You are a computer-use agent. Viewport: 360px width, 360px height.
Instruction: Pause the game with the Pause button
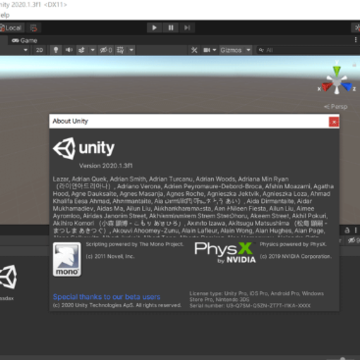coord(171,28)
